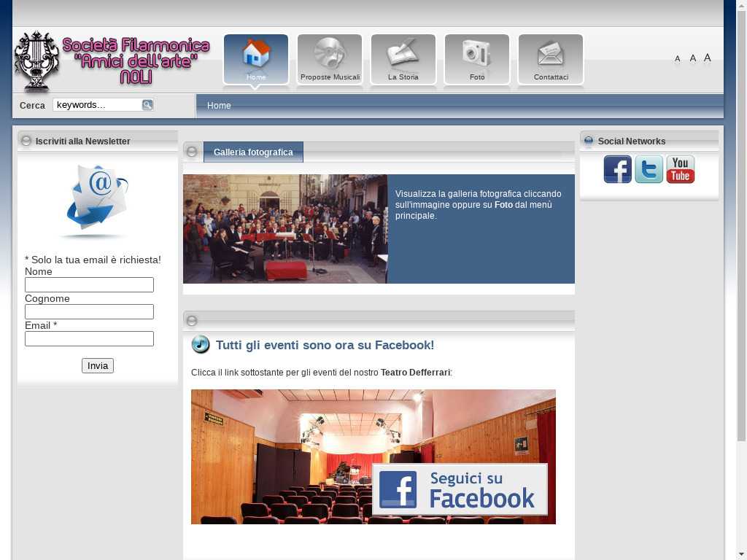Open the YouTube social network icon

tap(680, 169)
